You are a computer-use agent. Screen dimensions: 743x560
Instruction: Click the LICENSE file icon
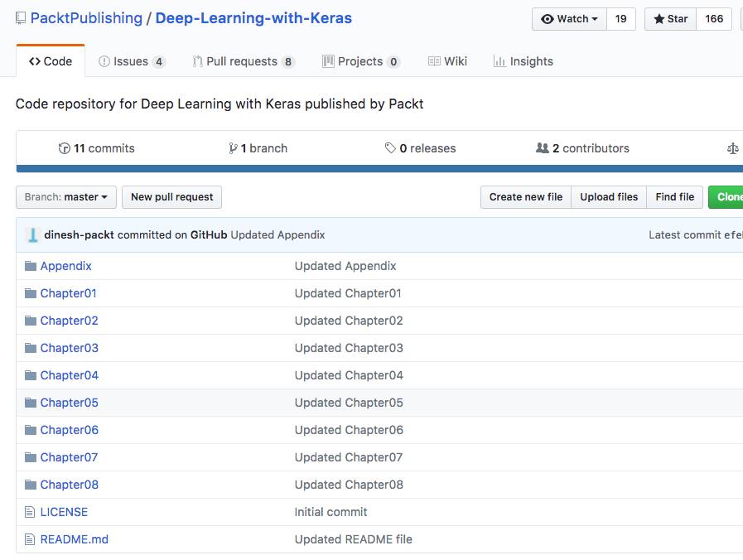pos(31,512)
